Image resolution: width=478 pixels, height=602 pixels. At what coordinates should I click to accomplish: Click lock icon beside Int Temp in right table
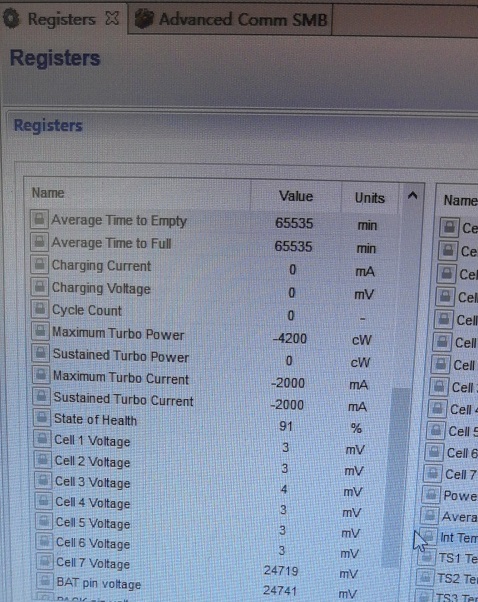[429, 536]
